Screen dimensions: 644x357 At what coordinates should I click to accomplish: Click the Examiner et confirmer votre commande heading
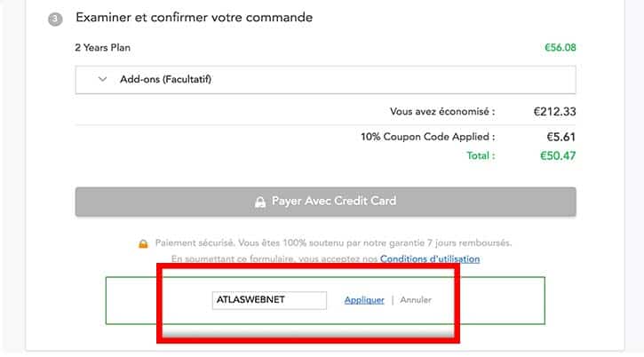click(194, 18)
